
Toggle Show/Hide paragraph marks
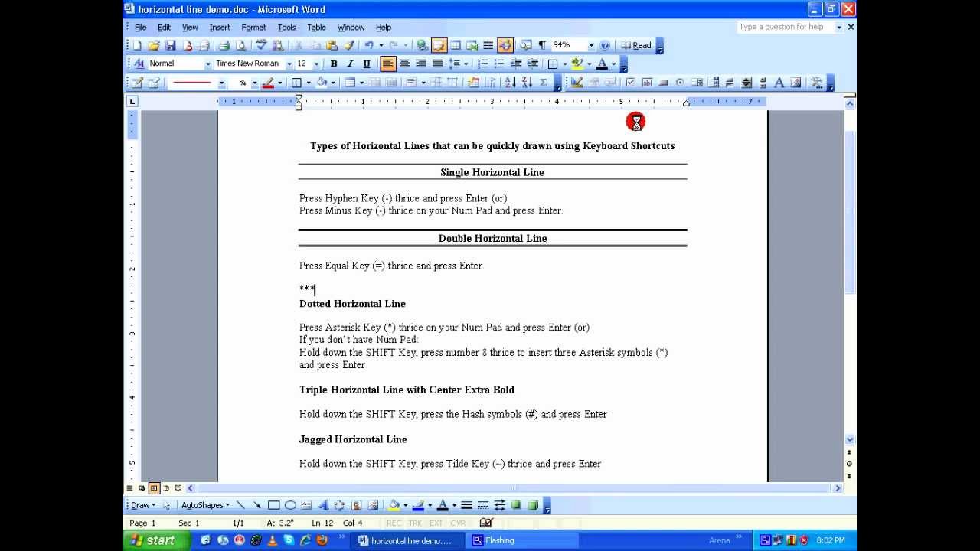[x=541, y=45]
